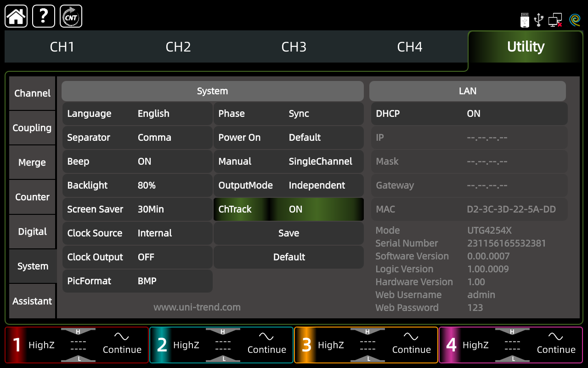Image resolution: width=588 pixels, height=368 pixels.
Task: Toggle Beep off
Action: point(137,161)
